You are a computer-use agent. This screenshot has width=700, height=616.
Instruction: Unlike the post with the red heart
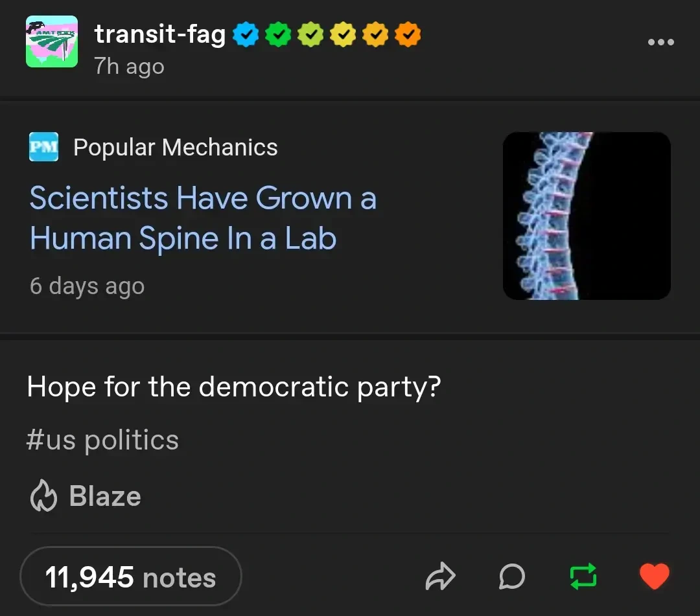pyautogui.click(x=654, y=576)
